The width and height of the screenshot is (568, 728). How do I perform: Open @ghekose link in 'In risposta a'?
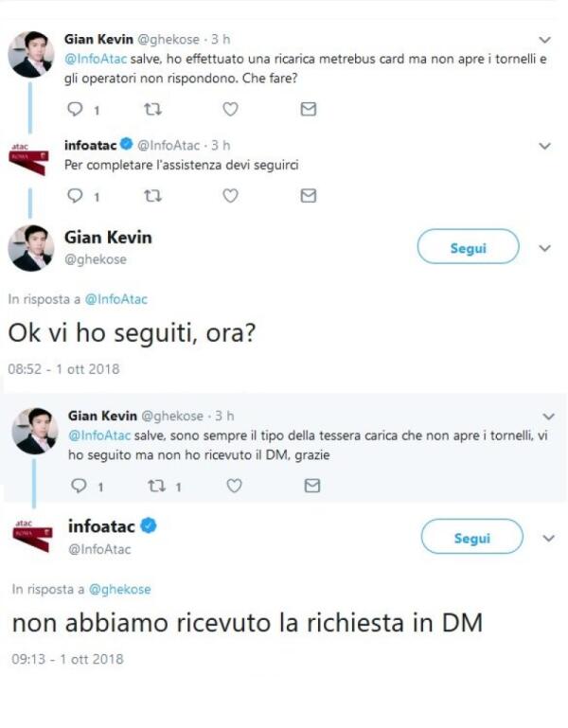click(x=119, y=589)
